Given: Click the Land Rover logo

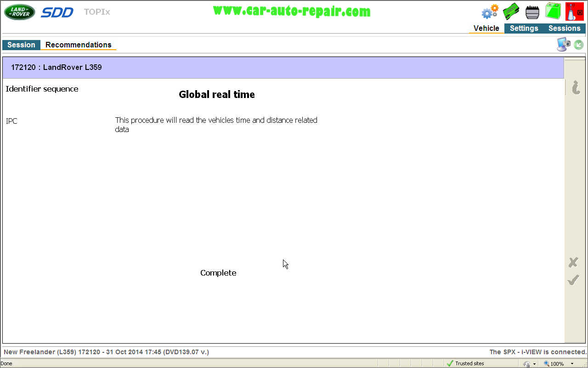Looking at the screenshot, I should 19,12.
